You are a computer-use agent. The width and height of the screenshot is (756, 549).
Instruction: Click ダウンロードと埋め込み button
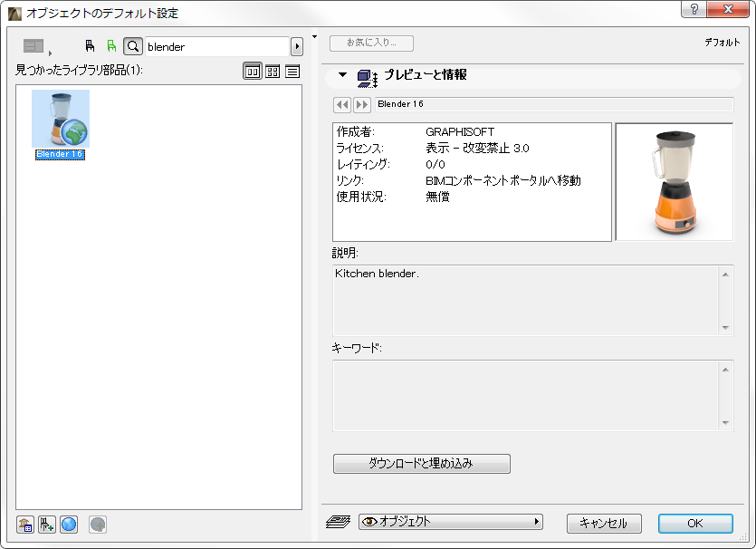click(x=421, y=464)
